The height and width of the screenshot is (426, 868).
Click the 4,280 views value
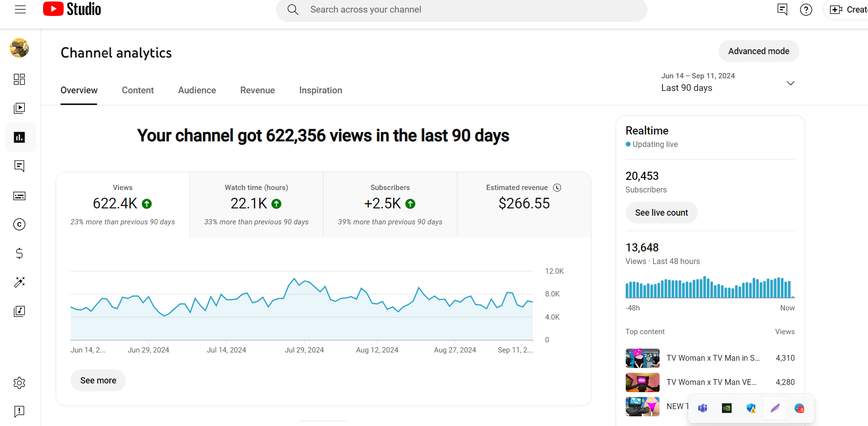coord(785,382)
